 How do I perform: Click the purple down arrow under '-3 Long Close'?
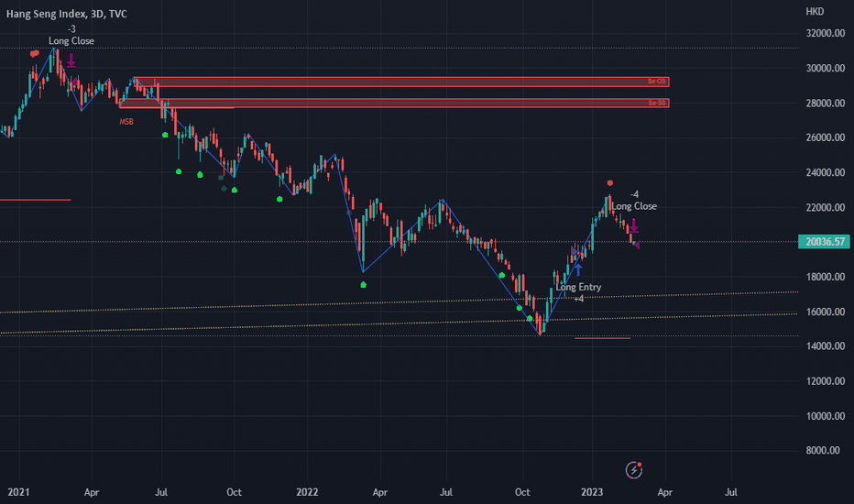click(71, 60)
